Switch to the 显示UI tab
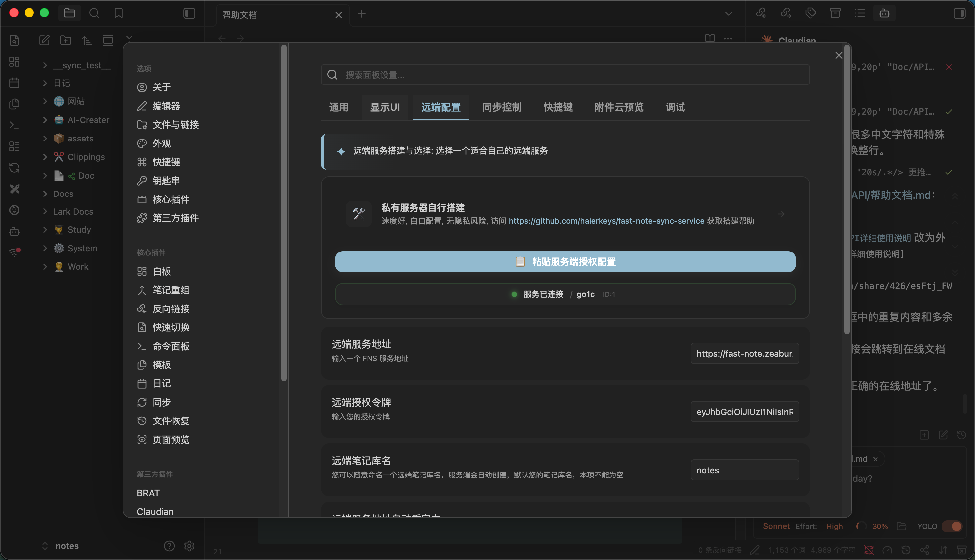Image resolution: width=975 pixels, height=560 pixels. pos(385,107)
